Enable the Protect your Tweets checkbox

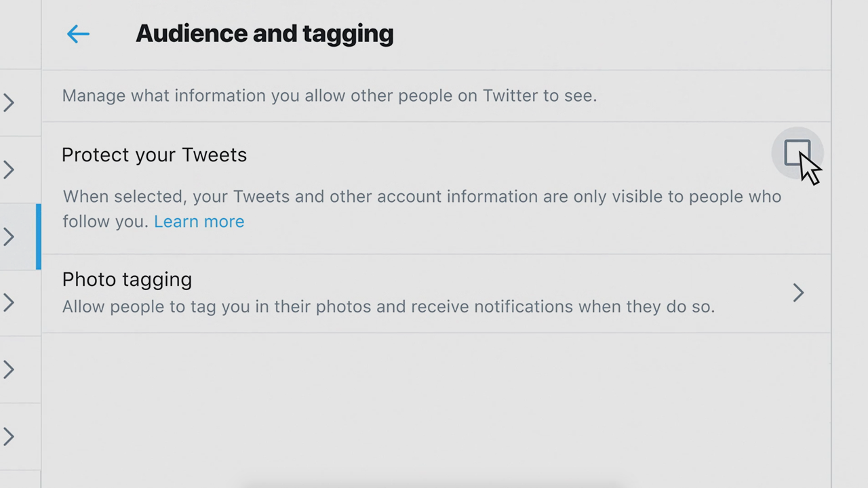(797, 153)
